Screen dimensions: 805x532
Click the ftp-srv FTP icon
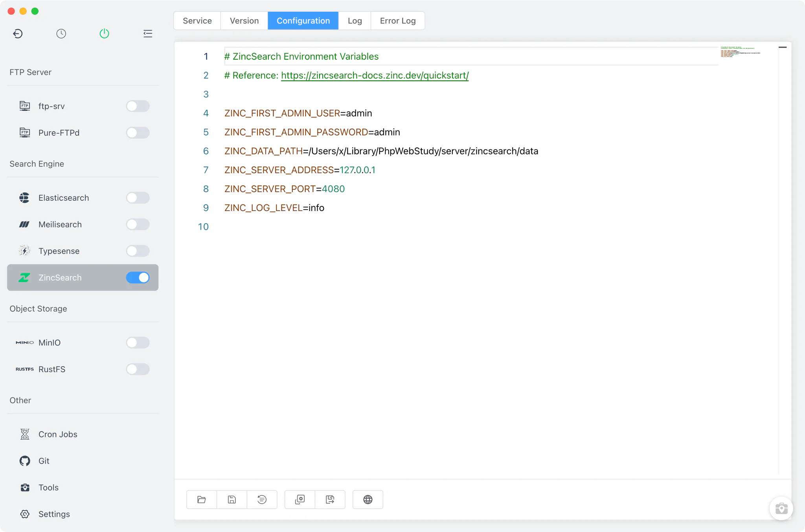pyautogui.click(x=25, y=106)
